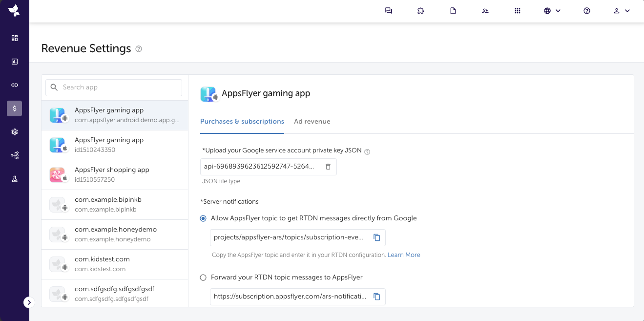Viewport: 644px width, 321px height.
Task: Open the reports chart icon in sidebar
Action: (15, 62)
